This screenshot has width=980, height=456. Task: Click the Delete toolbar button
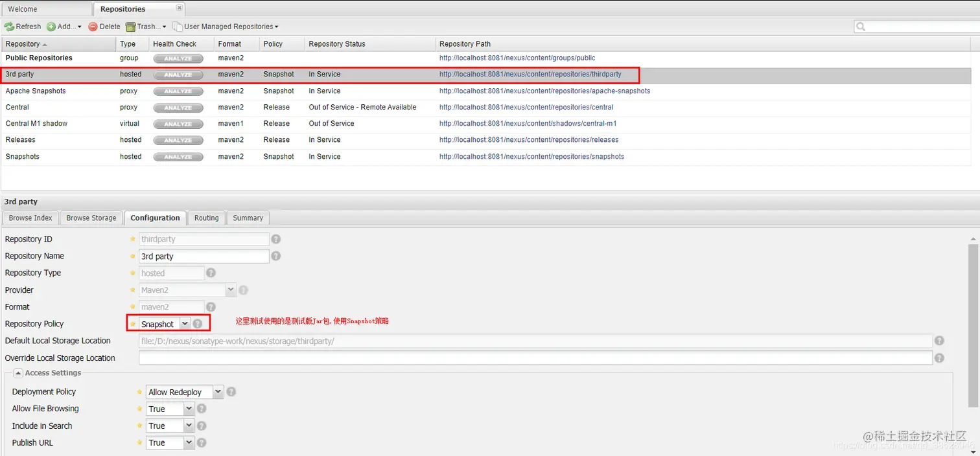coord(105,27)
